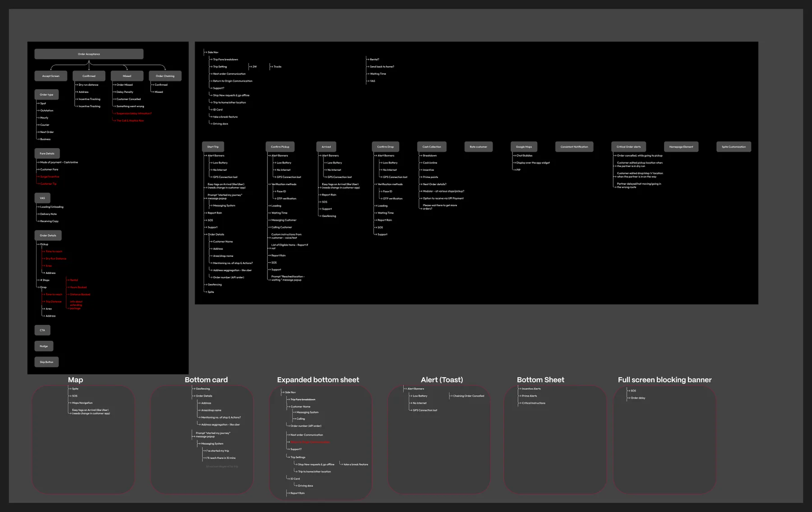Click Receiving Copy under VAS
Image resolution: width=812 pixels, height=512 pixels.
pyautogui.click(x=49, y=221)
